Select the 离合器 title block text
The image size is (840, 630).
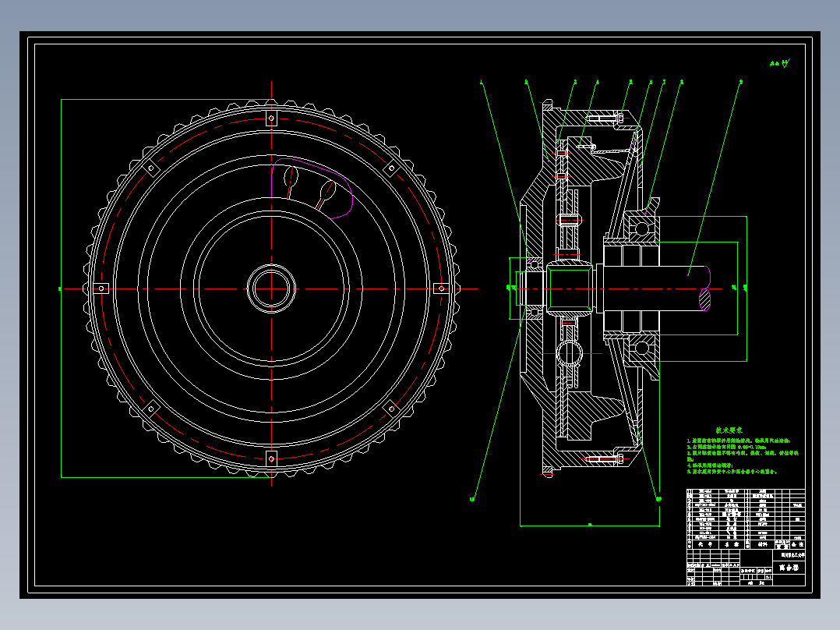click(789, 568)
